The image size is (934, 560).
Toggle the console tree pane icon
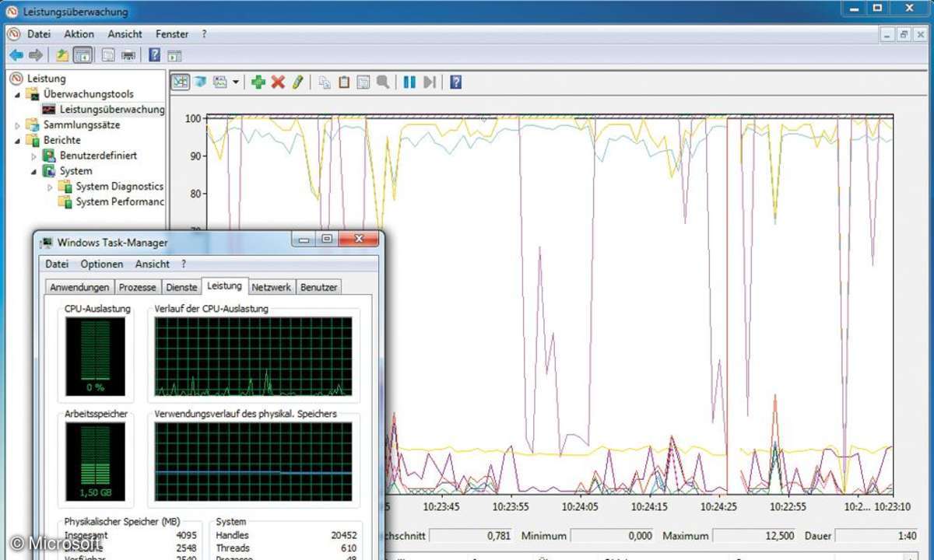tap(83, 55)
